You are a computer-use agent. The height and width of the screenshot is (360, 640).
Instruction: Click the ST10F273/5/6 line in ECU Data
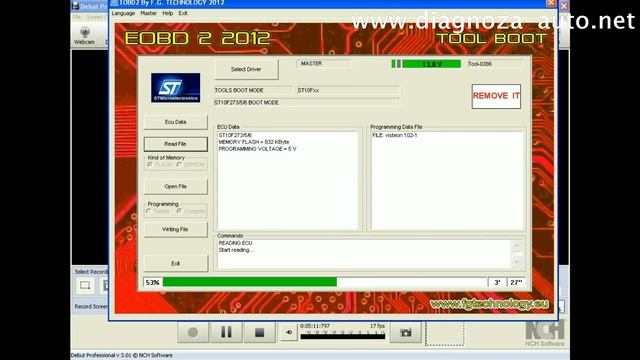coord(235,135)
